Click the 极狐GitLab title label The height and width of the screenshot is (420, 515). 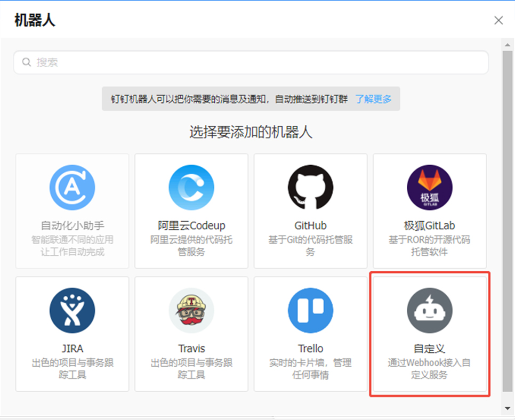[x=430, y=225]
